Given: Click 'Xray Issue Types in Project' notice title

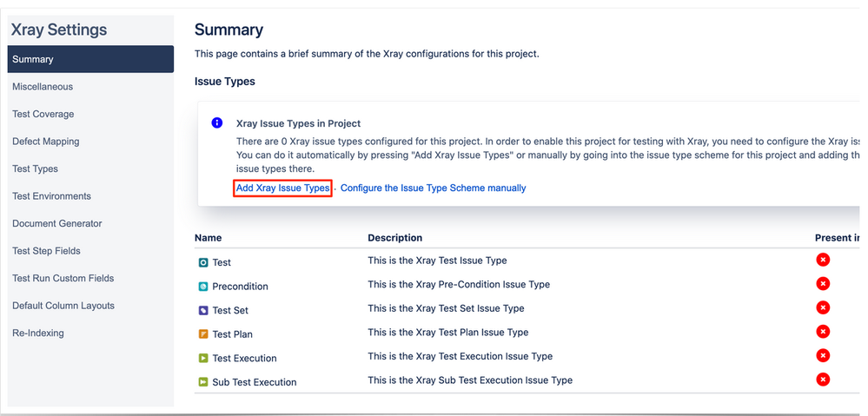Looking at the screenshot, I should [298, 123].
